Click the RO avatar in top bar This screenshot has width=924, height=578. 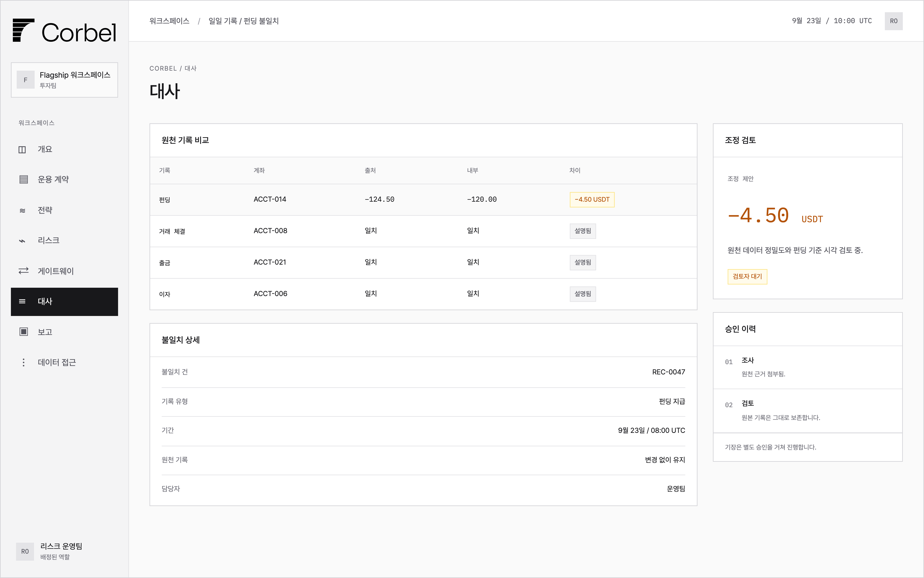[893, 21]
